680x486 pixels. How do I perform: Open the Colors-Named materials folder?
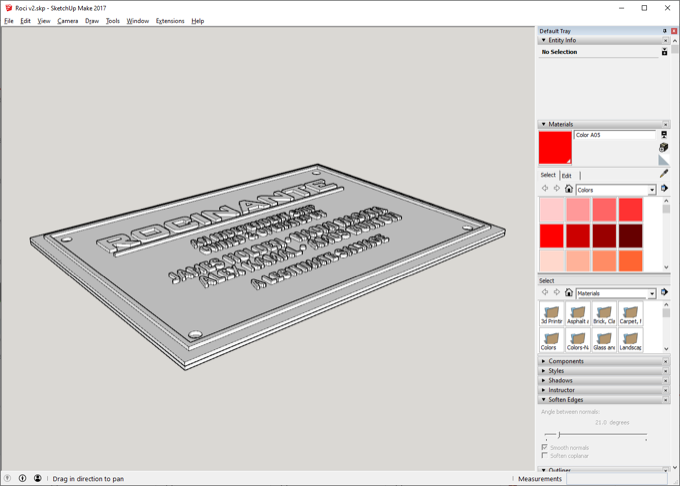pyautogui.click(x=578, y=340)
